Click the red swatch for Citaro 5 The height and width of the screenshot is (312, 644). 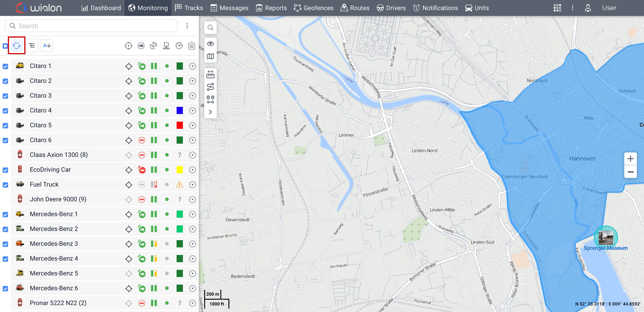point(179,125)
